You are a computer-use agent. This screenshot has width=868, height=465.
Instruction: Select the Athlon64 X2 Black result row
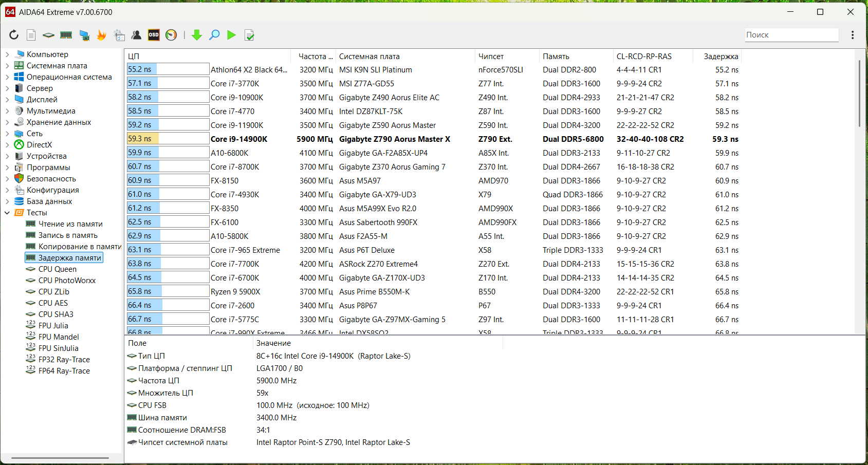tap(433, 70)
